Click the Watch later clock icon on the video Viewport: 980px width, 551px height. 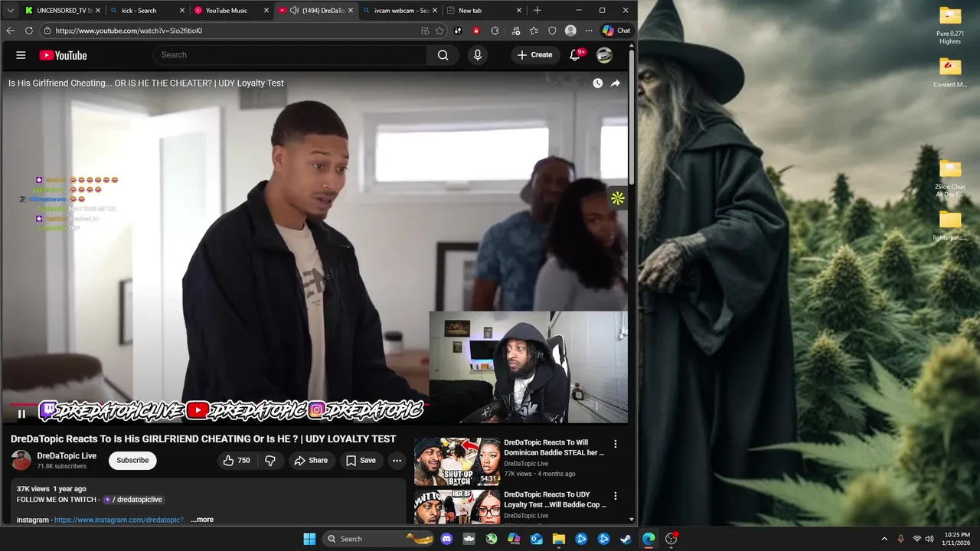[597, 83]
